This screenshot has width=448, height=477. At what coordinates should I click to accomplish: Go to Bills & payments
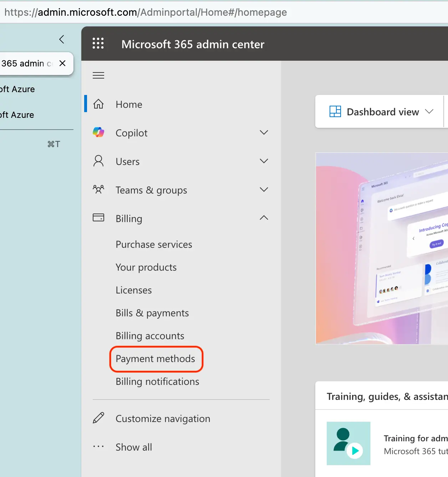[x=152, y=313]
